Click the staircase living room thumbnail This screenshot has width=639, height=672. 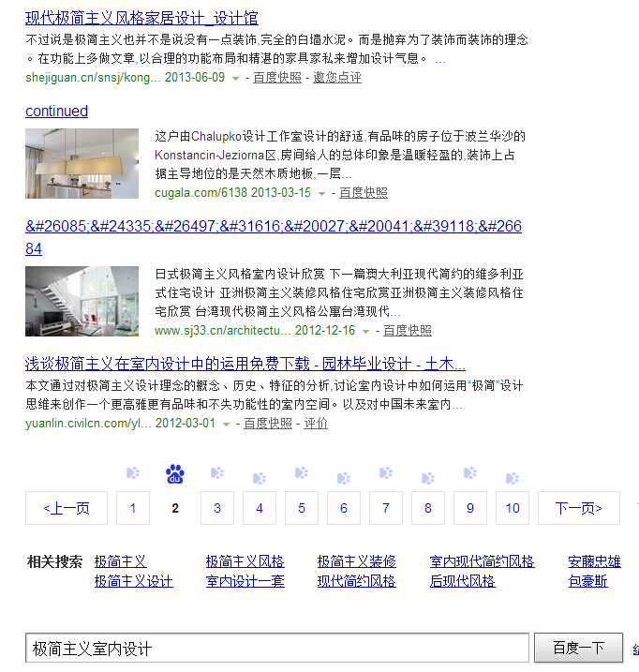82,301
